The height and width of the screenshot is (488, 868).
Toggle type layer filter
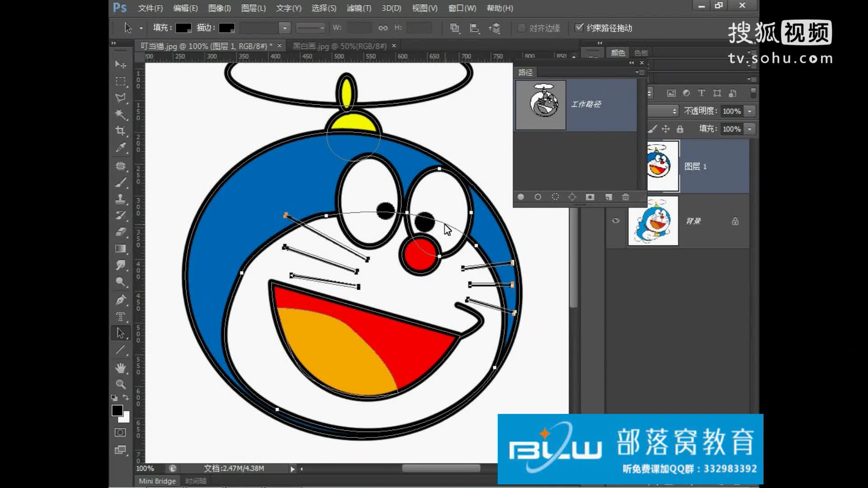click(701, 93)
